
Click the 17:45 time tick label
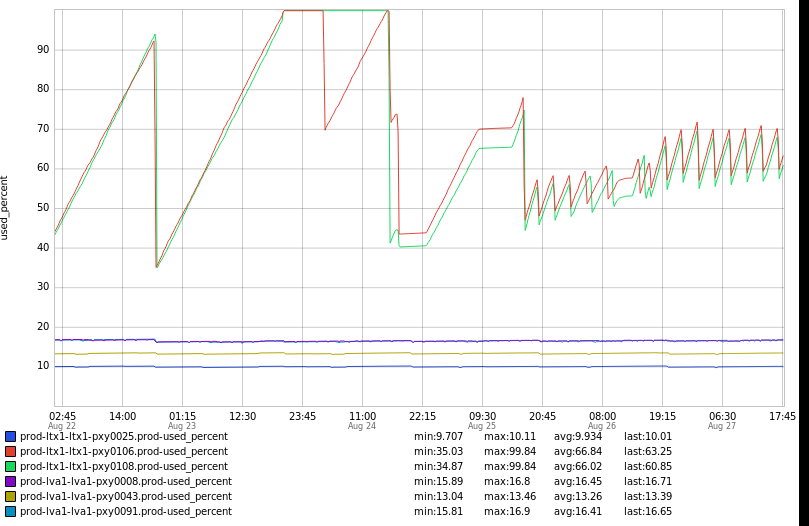(782, 416)
